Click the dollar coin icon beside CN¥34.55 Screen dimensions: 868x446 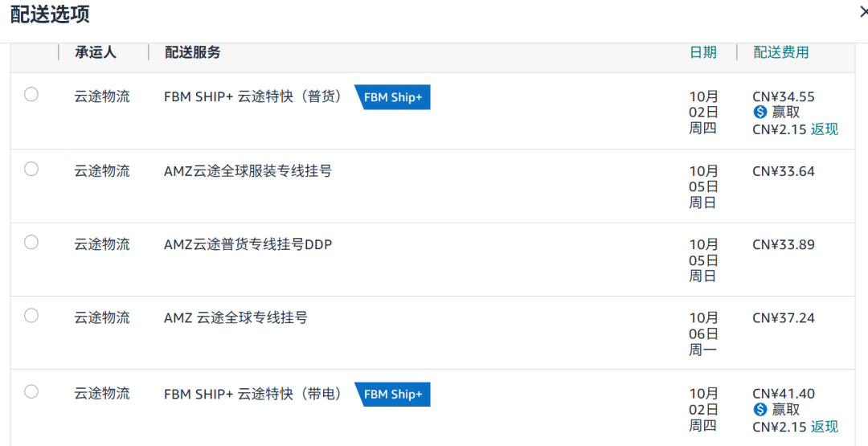pos(760,113)
